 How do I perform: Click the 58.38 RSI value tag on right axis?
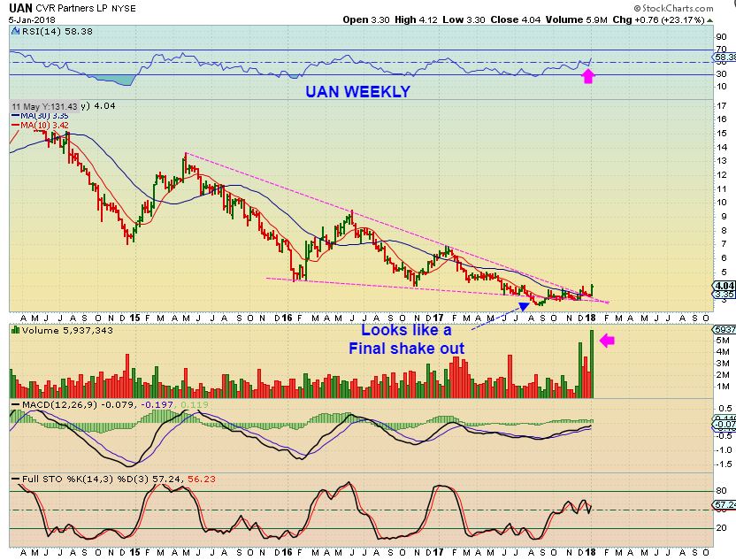[724, 57]
